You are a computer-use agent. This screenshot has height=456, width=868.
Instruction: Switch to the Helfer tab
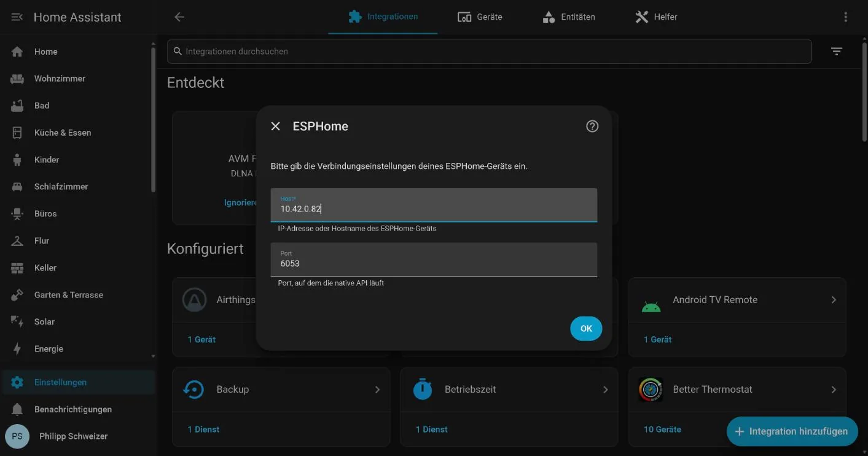click(656, 17)
